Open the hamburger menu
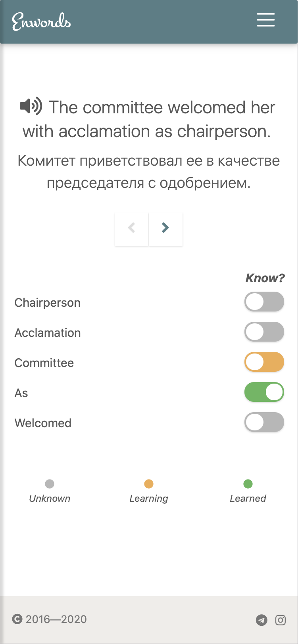This screenshot has width=298, height=644. click(265, 20)
